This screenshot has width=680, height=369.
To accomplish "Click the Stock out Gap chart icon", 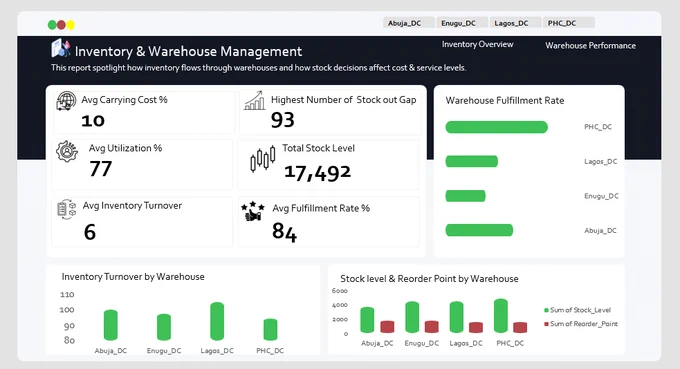I will pos(255,100).
